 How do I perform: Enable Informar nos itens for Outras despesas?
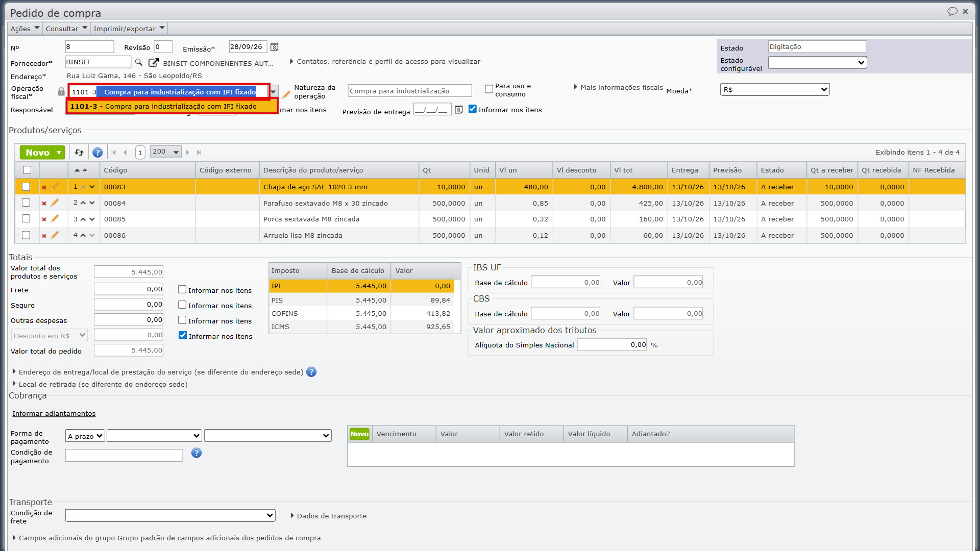[182, 320]
